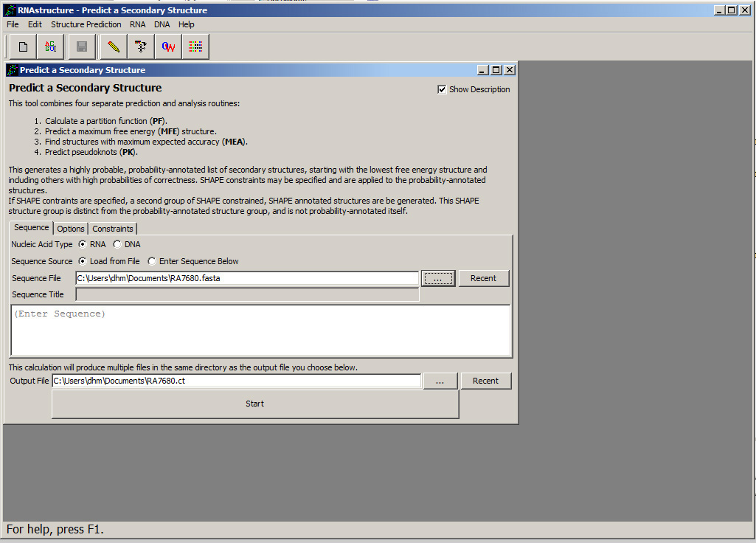
Task: Click the fold structure arrow icon
Action: pyautogui.click(x=141, y=46)
